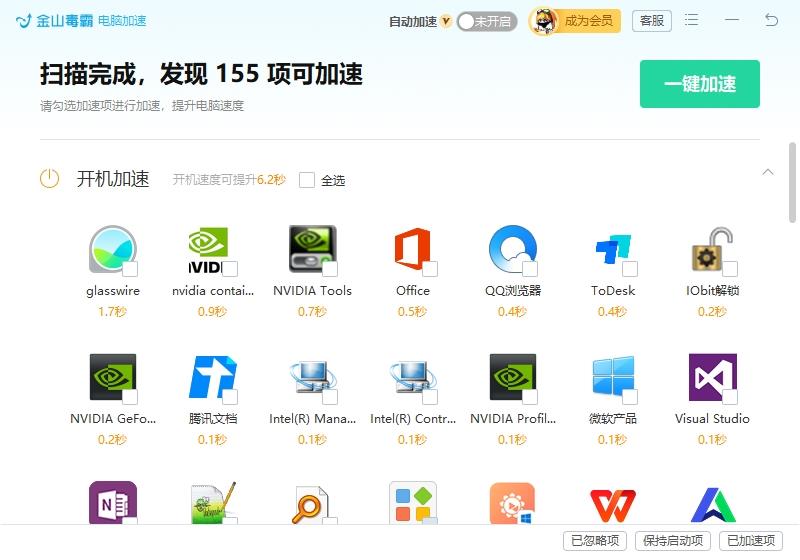Click the 成为会员 button
Screen dimensions: 800x560
(x=588, y=21)
